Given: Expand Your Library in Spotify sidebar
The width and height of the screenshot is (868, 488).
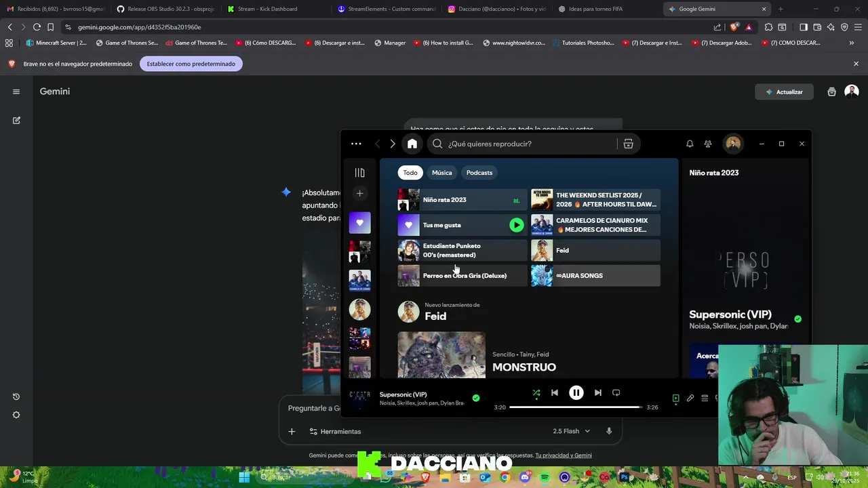Looking at the screenshot, I should [x=359, y=173].
